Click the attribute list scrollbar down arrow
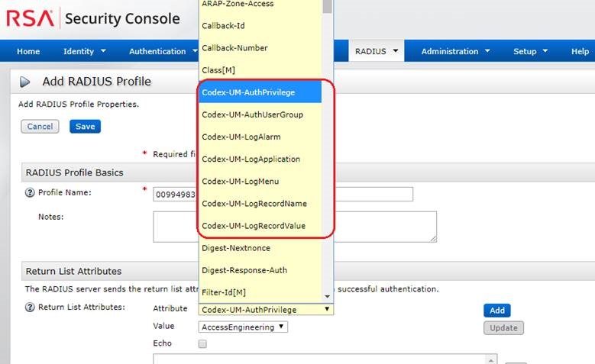The height and width of the screenshot is (364, 595). click(327, 296)
